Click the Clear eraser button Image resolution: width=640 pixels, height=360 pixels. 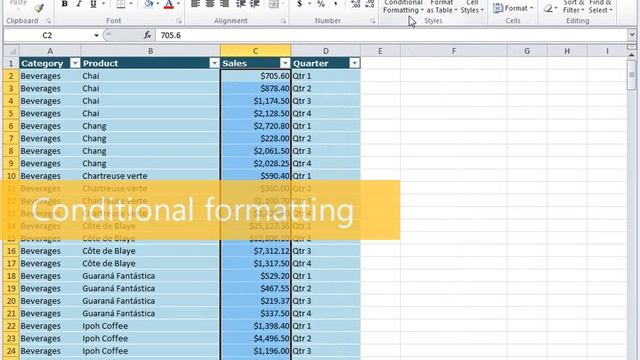coord(549,8)
